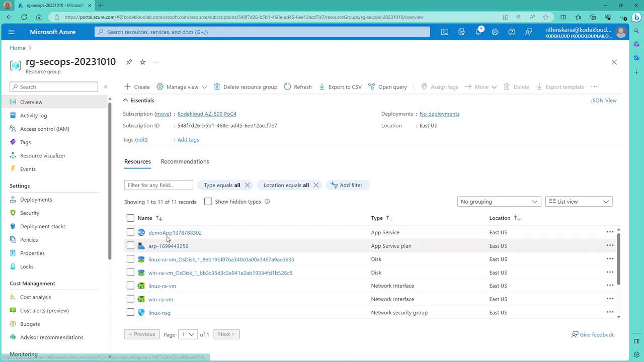This screenshot has height=362, width=644.
Task: Click the resource list vertical scrollbar
Action: (618, 259)
